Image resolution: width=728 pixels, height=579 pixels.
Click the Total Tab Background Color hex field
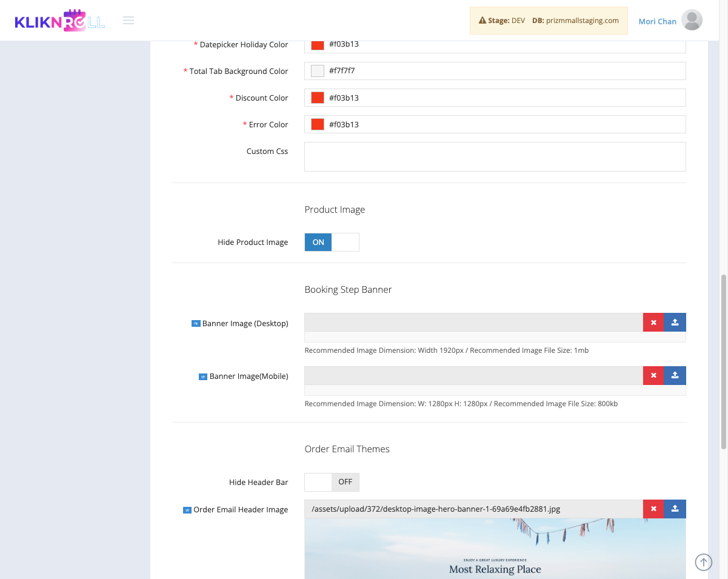[495, 71]
